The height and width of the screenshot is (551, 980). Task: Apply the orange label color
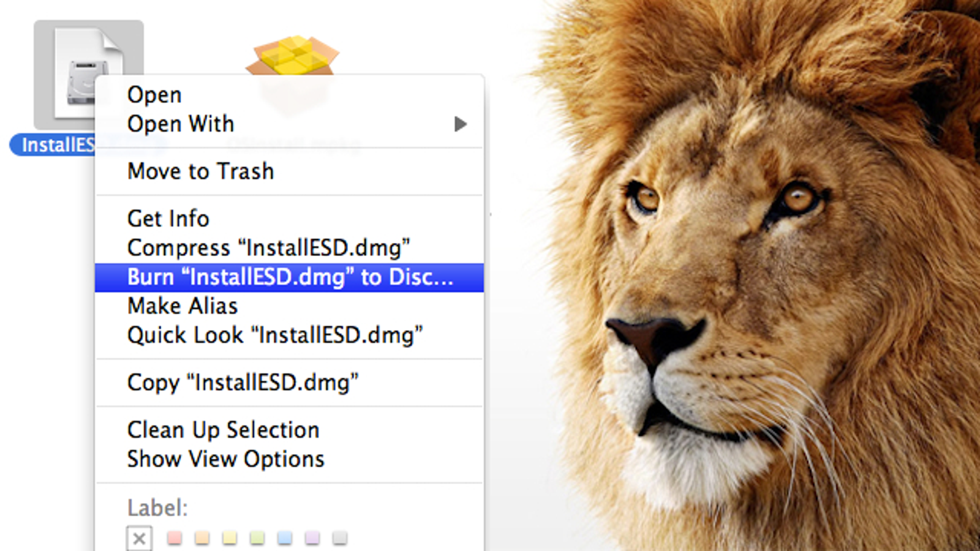coord(202,538)
